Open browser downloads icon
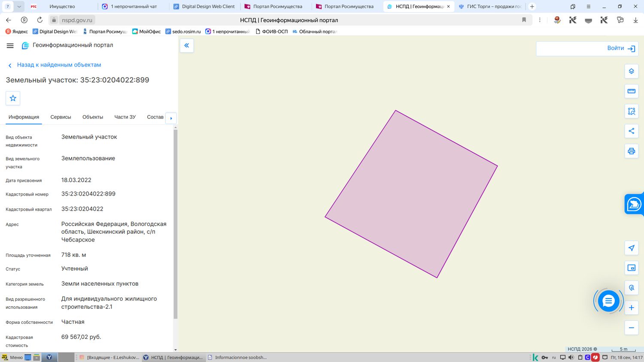The image size is (644, 362). tap(635, 20)
